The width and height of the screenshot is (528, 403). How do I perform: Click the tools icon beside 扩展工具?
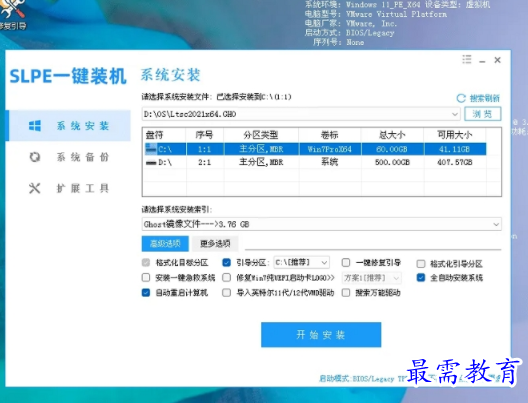(x=35, y=188)
